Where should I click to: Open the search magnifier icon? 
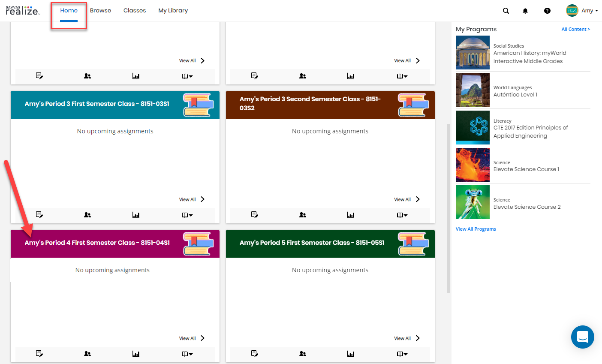click(506, 10)
